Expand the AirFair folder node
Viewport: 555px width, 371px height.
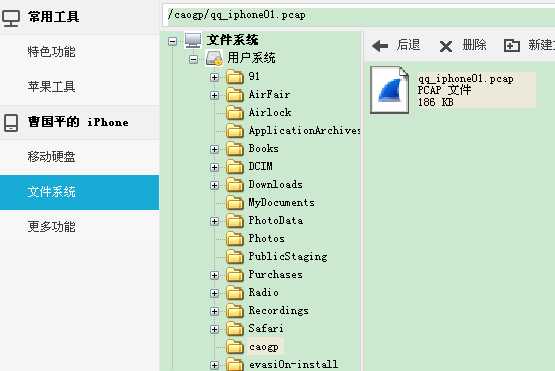point(214,95)
